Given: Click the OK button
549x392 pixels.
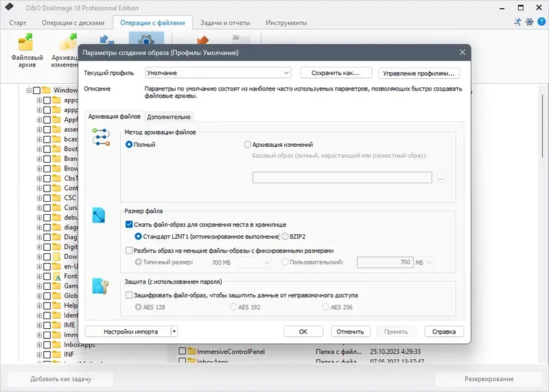Looking at the screenshot, I should click(303, 332).
